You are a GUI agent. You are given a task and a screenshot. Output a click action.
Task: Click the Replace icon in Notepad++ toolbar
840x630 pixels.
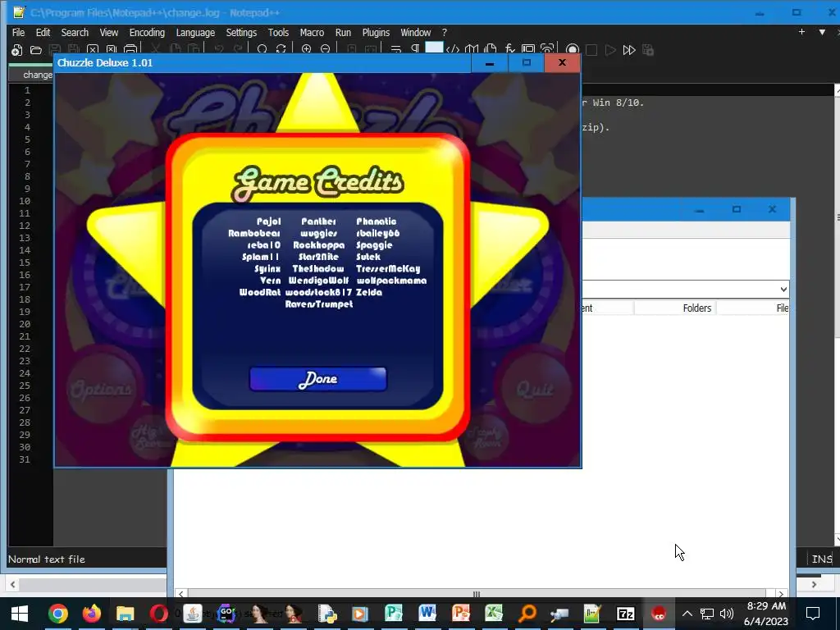tap(281, 50)
